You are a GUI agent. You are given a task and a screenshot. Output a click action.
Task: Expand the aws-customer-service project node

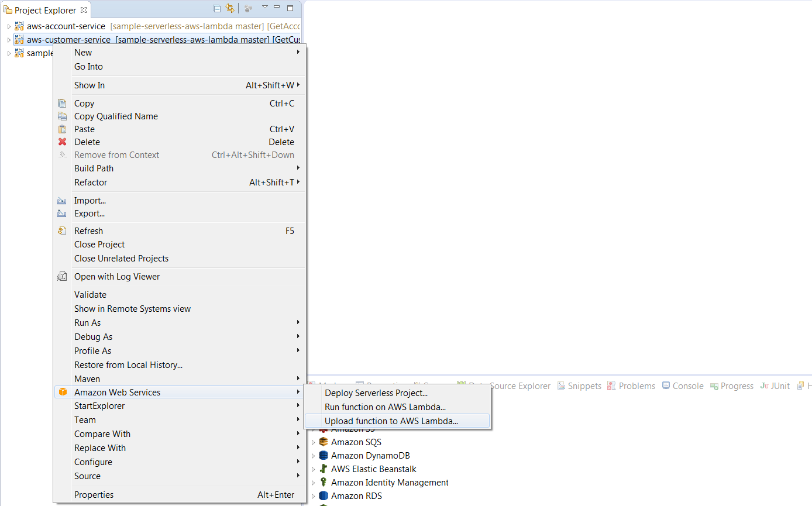[x=9, y=40]
